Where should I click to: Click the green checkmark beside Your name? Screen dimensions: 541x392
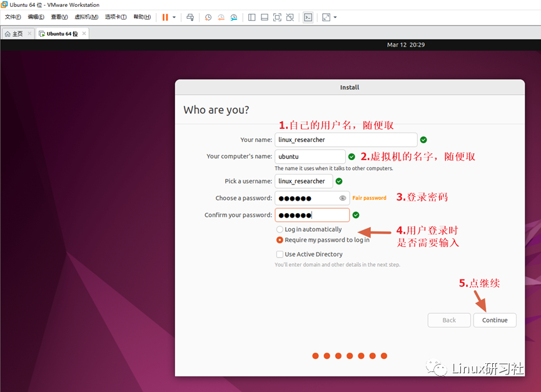[423, 139]
